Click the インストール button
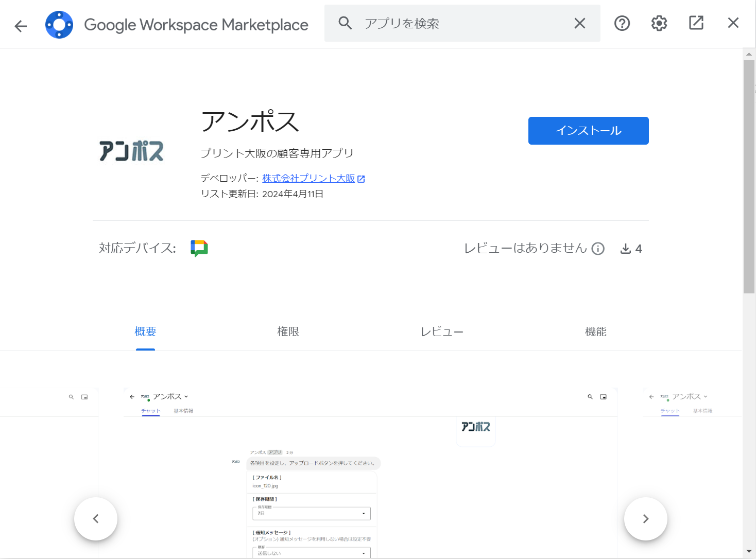This screenshot has width=756, height=559. point(589,131)
